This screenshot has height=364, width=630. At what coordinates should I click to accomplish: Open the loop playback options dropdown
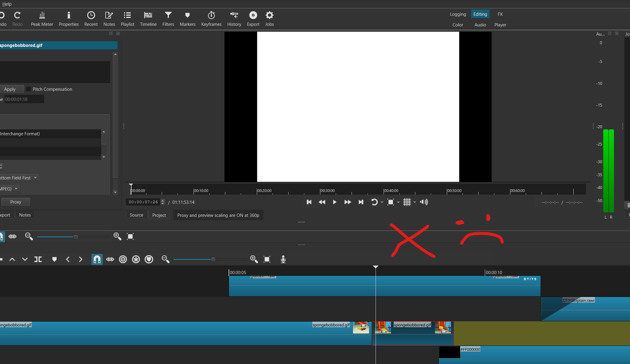[382, 202]
